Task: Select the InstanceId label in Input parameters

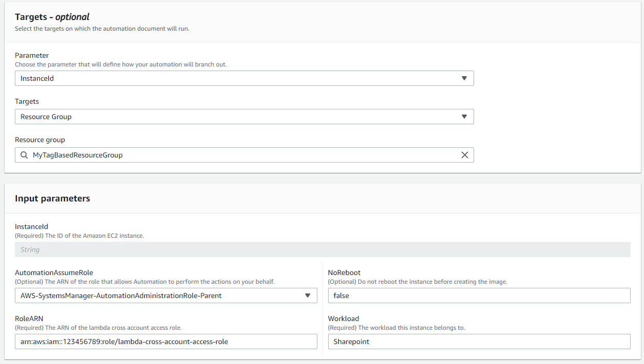Action: 31,226
